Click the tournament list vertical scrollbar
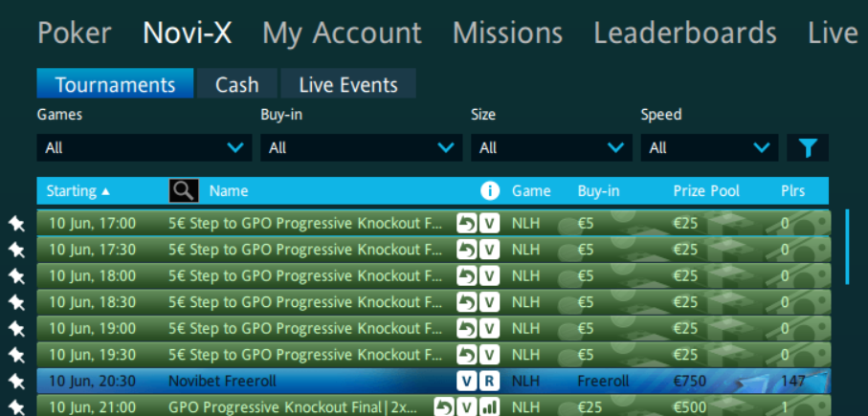The height and width of the screenshot is (416, 868). click(x=848, y=249)
